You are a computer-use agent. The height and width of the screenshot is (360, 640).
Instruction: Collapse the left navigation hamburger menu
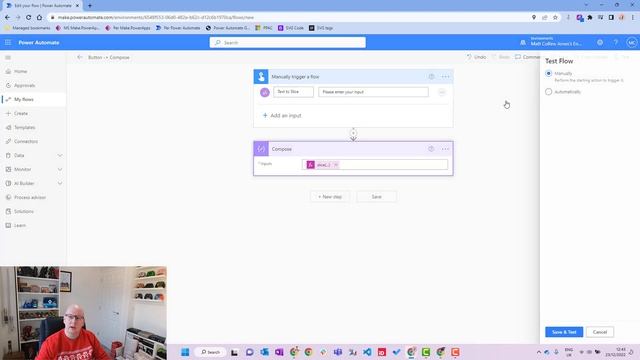8,58
